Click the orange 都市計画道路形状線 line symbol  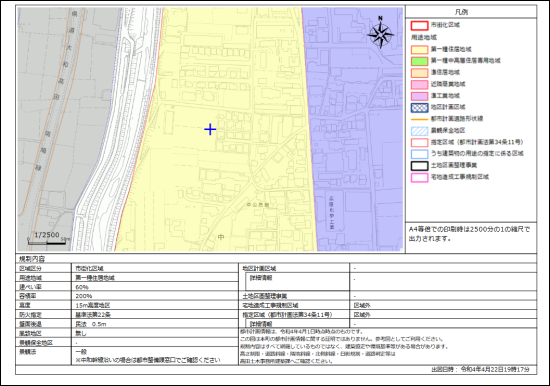[x=419, y=119]
